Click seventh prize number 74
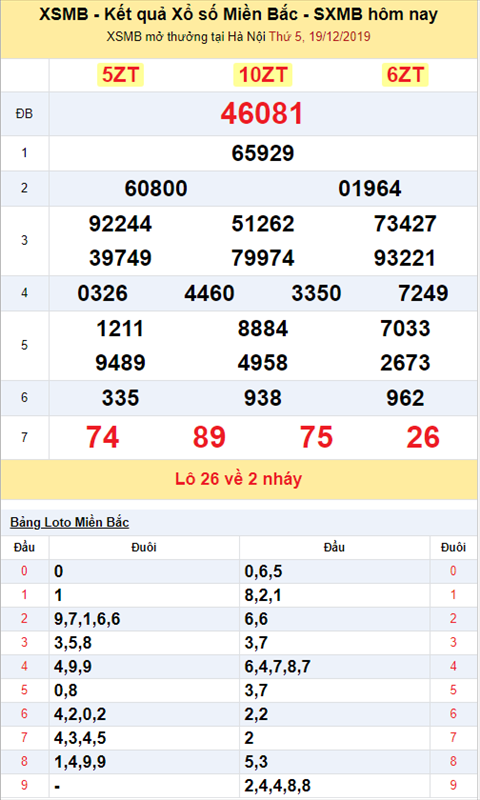The width and height of the screenshot is (480, 800). click(x=103, y=437)
